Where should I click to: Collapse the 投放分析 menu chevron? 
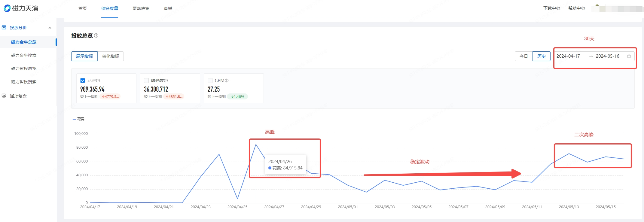tap(50, 28)
